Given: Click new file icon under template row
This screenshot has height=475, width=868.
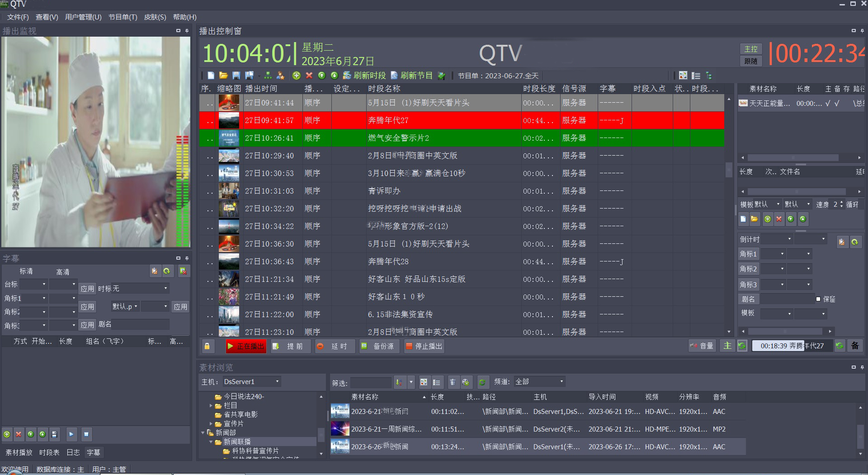Looking at the screenshot, I should (x=743, y=219).
